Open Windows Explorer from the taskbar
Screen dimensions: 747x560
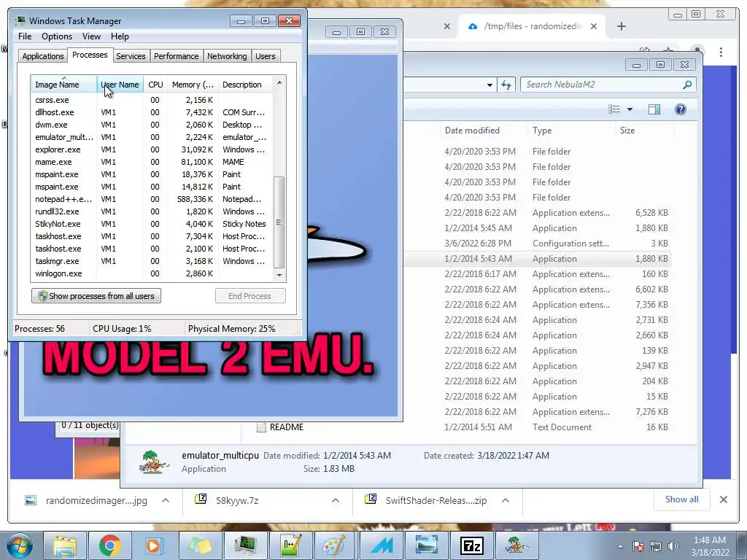[65, 545]
